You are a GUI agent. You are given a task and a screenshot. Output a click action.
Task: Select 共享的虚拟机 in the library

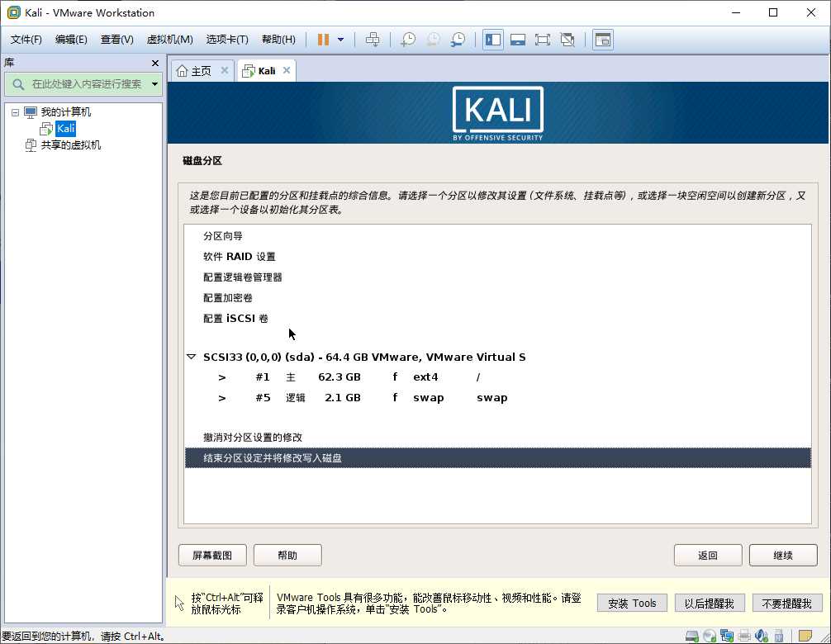(70, 145)
